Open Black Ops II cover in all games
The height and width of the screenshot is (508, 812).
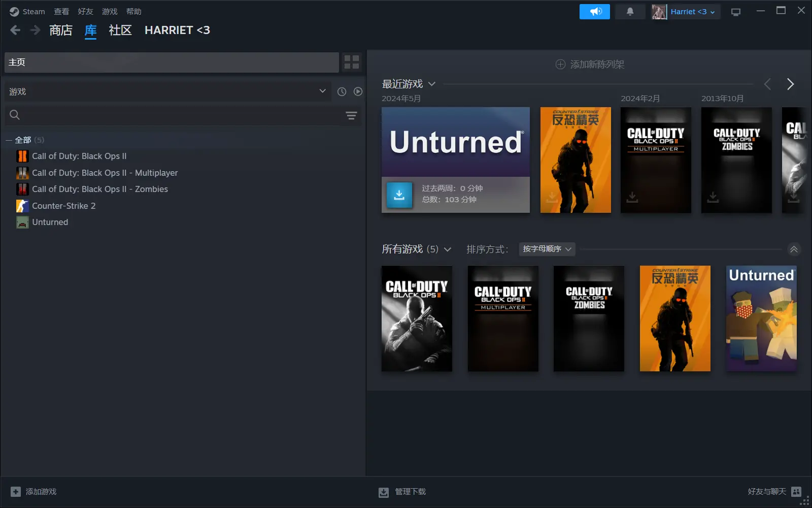click(x=417, y=319)
